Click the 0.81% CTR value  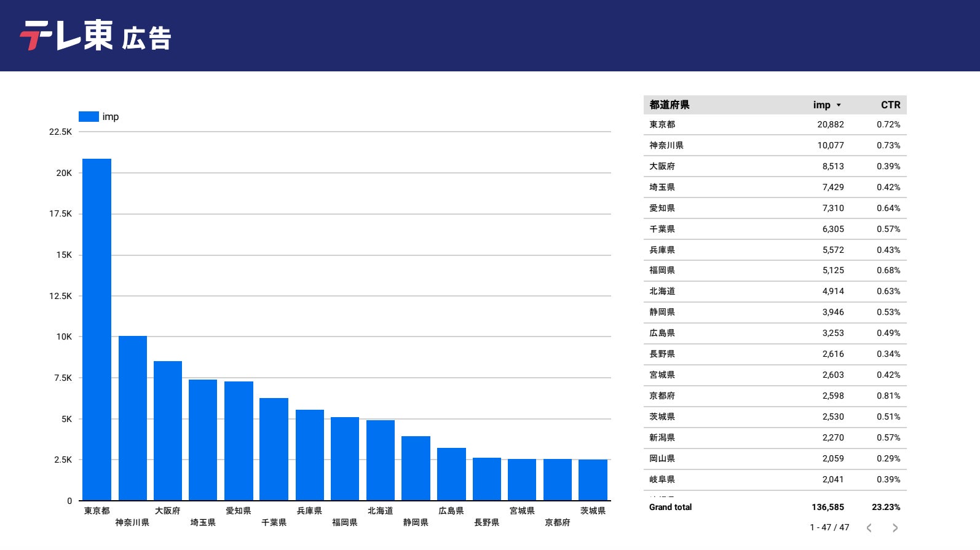click(x=888, y=396)
